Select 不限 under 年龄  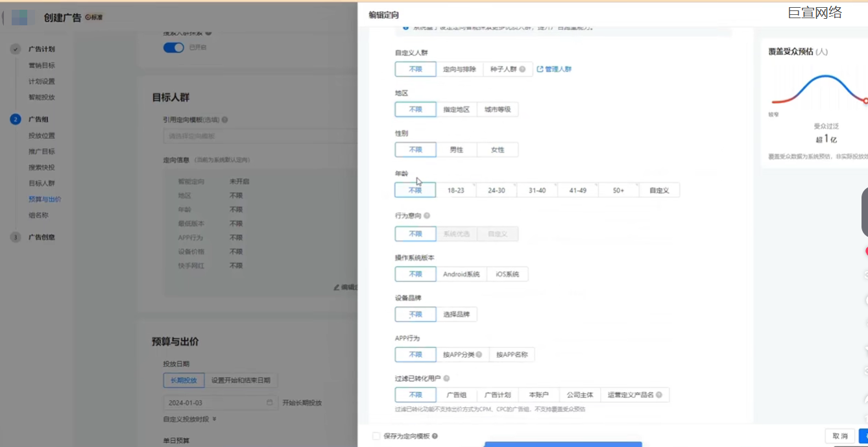coord(415,191)
